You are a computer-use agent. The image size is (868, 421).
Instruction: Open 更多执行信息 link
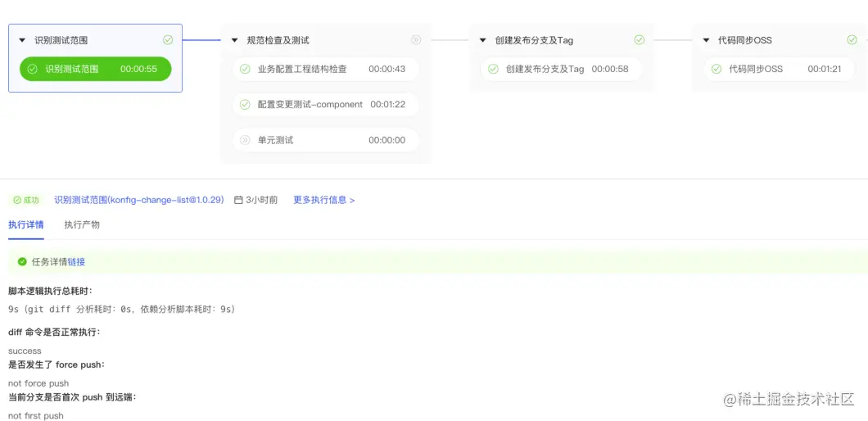(x=323, y=200)
